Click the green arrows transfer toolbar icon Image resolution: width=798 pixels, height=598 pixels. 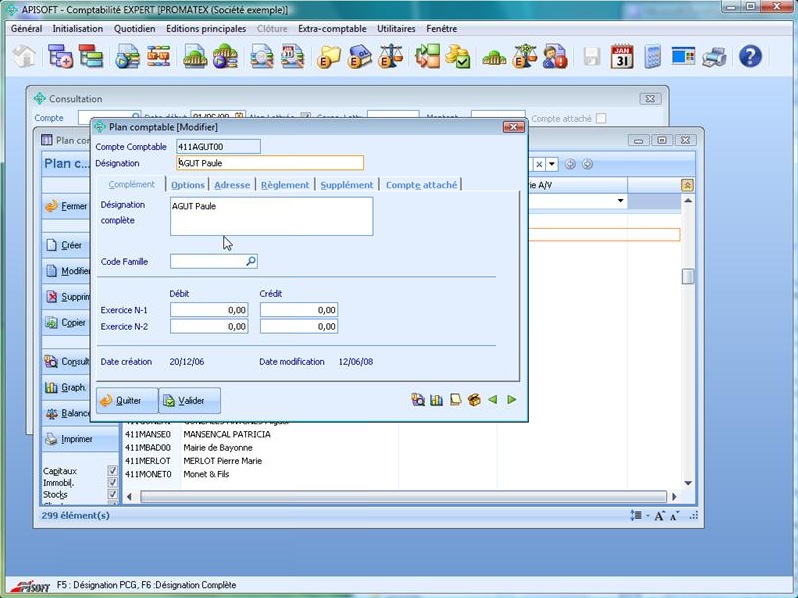[x=427, y=56]
